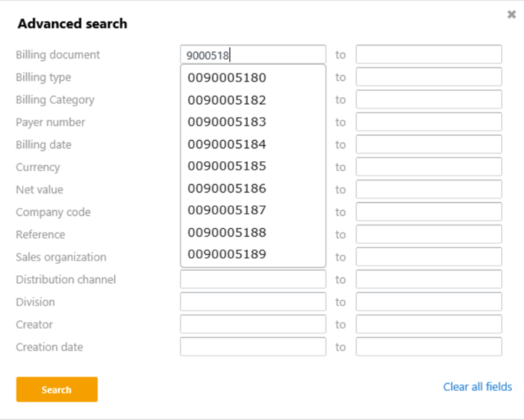The image size is (524, 420).
Task: Select billing document 0090005184
Action: (x=227, y=145)
